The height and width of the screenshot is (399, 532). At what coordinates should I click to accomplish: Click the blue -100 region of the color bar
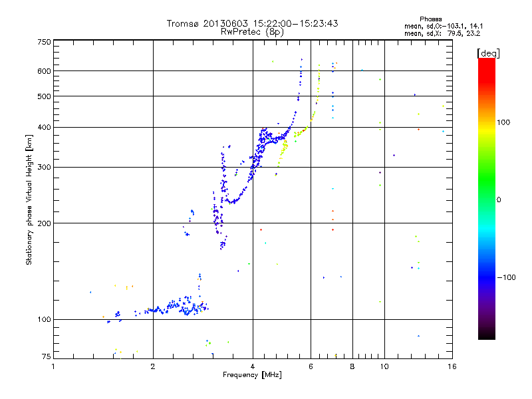coord(487,277)
